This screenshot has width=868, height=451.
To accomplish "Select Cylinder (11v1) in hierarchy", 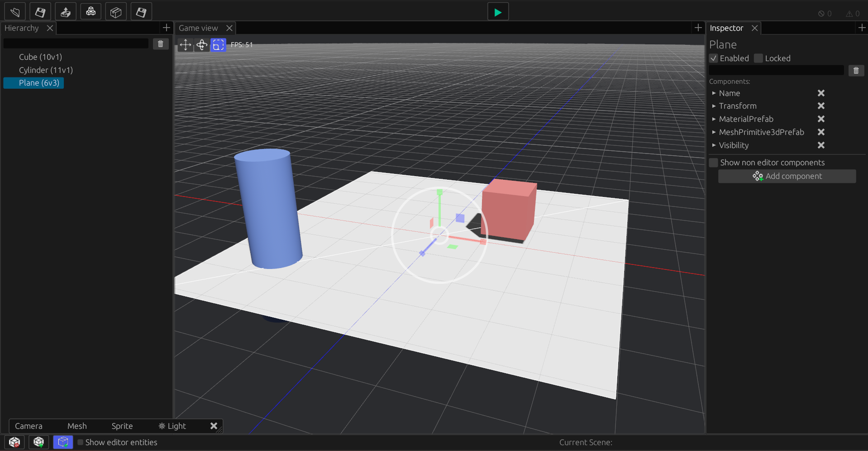I will (x=46, y=70).
